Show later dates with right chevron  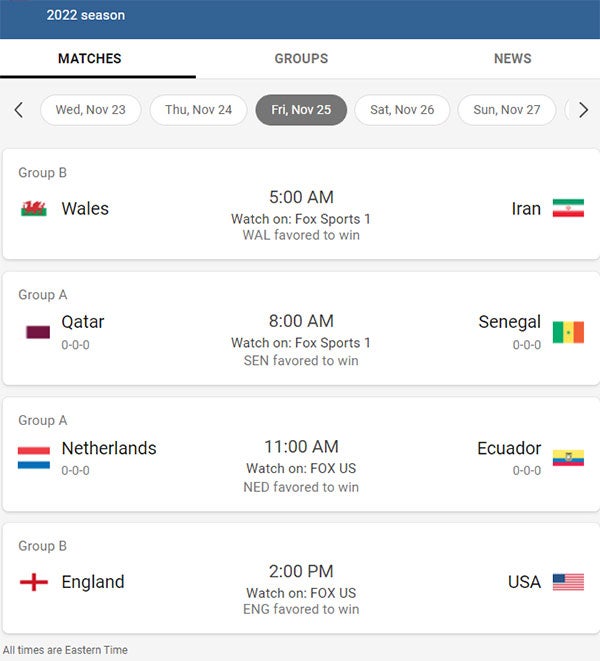click(584, 110)
